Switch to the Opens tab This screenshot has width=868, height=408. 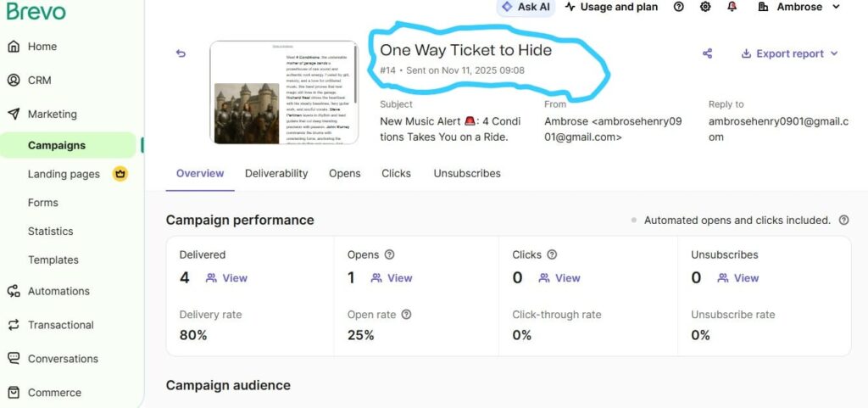click(344, 173)
